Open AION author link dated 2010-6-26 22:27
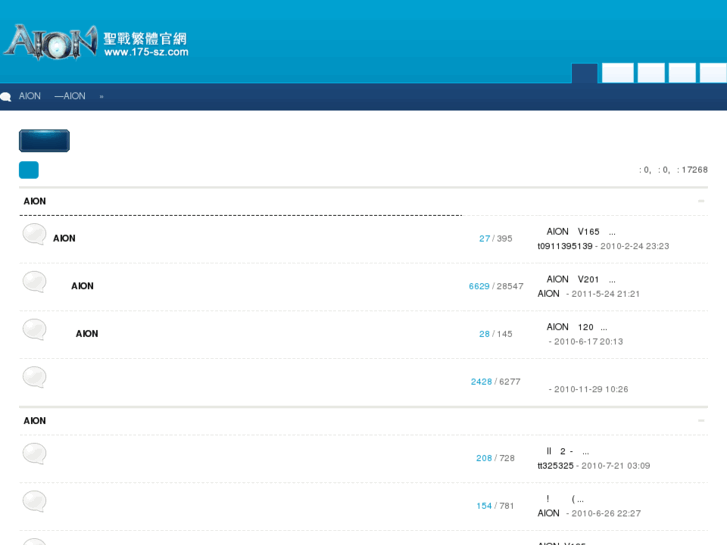Screen dimensions: 727x545 [x=548, y=513]
